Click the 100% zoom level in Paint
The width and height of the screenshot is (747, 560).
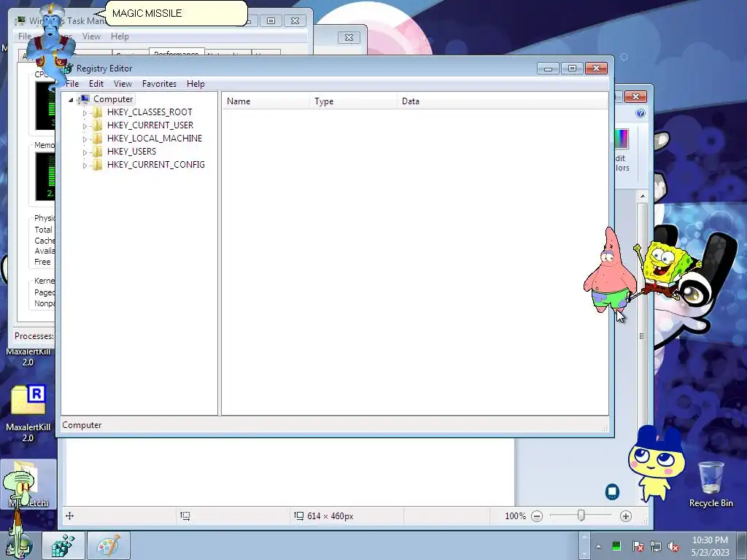[x=515, y=516]
